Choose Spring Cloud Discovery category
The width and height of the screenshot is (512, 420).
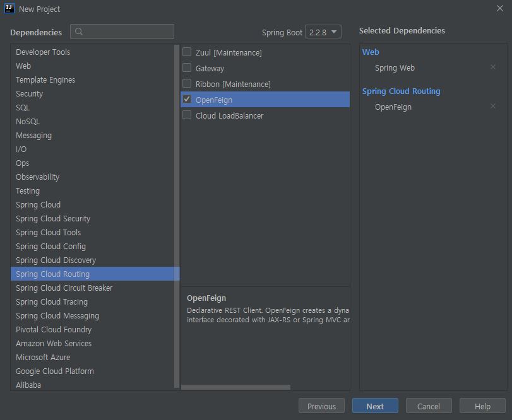pyautogui.click(x=92, y=260)
